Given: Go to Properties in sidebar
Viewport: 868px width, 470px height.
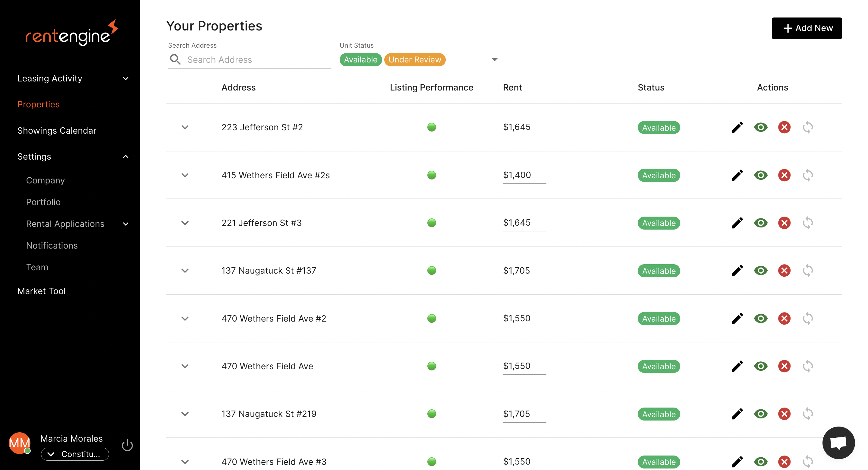Looking at the screenshot, I should [38, 104].
